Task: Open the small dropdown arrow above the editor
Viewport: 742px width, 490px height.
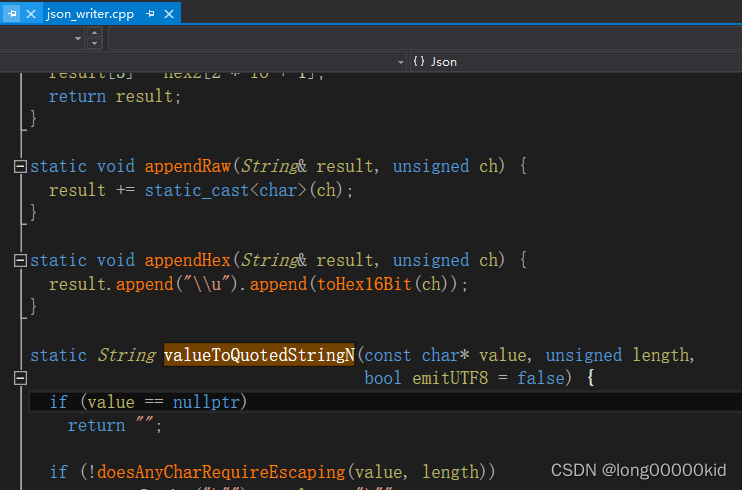Action: point(78,38)
